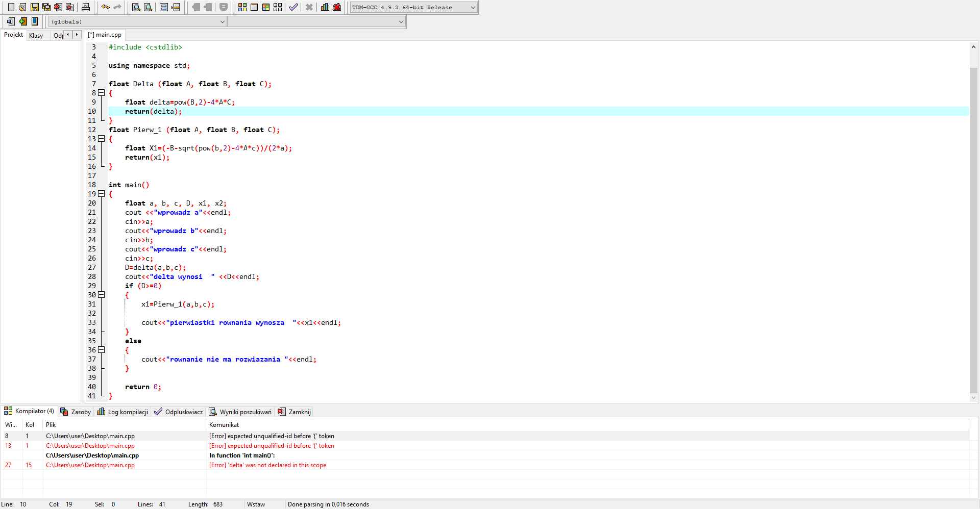Select the In function 'int main()' message row
Viewport: 980px width, 509px height.
(x=485, y=455)
